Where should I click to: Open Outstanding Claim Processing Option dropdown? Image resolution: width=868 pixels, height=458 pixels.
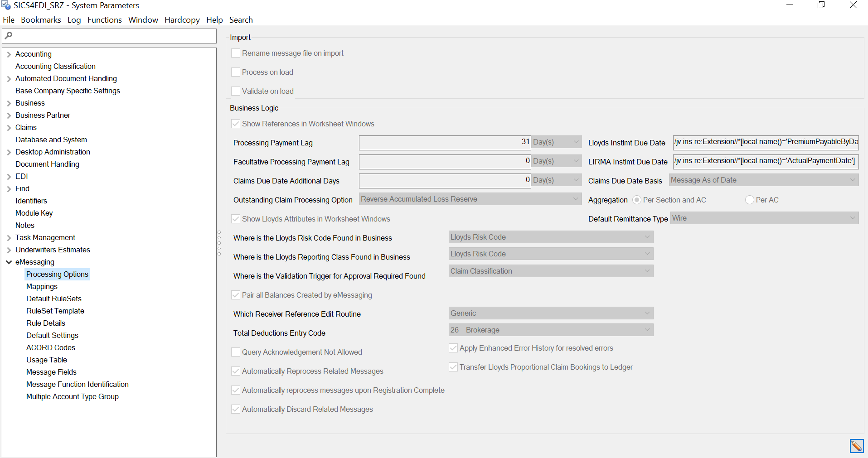470,199
